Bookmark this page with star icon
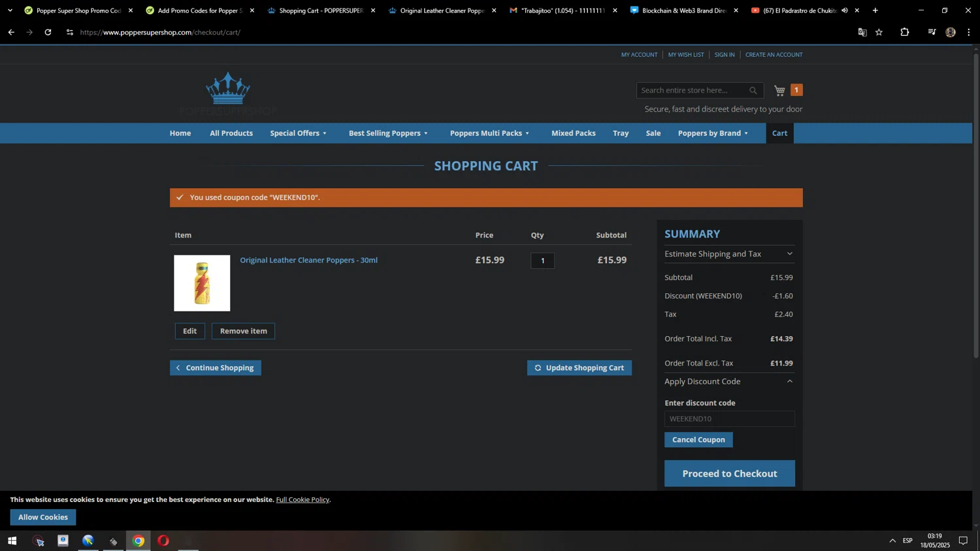 pyautogui.click(x=879, y=32)
